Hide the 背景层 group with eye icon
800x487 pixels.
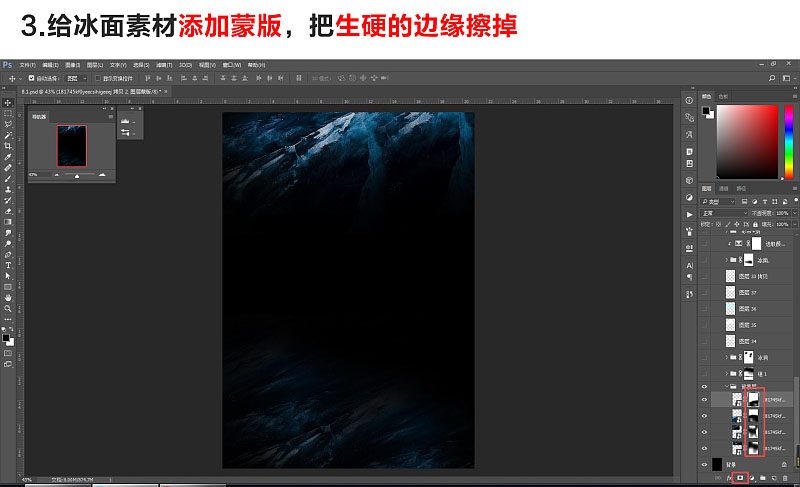coord(705,387)
